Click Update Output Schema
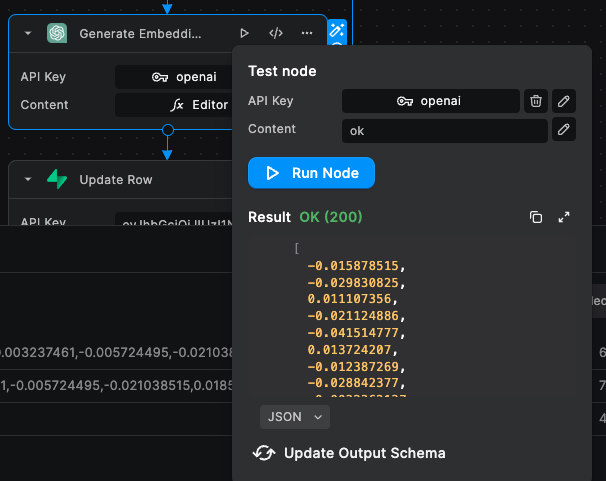Viewport: 606px width, 481px height. pyautogui.click(x=349, y=453)
